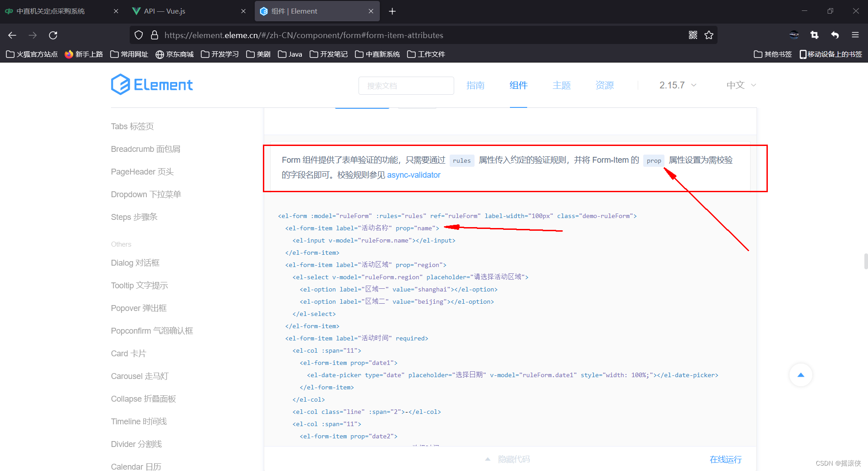Click the back-to-top round button
868x471 pixels.
(x=800, y=375)
